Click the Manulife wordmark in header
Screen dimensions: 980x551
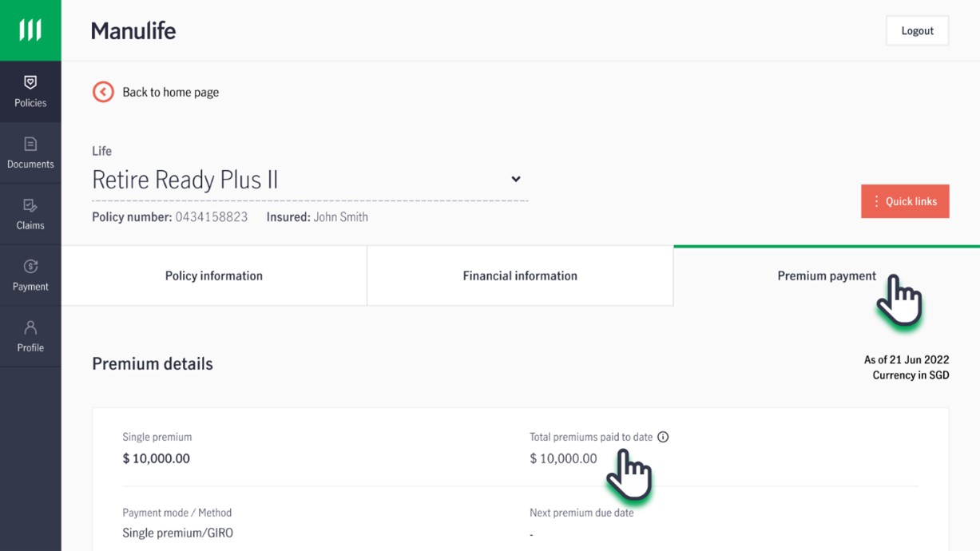(133, 30)
